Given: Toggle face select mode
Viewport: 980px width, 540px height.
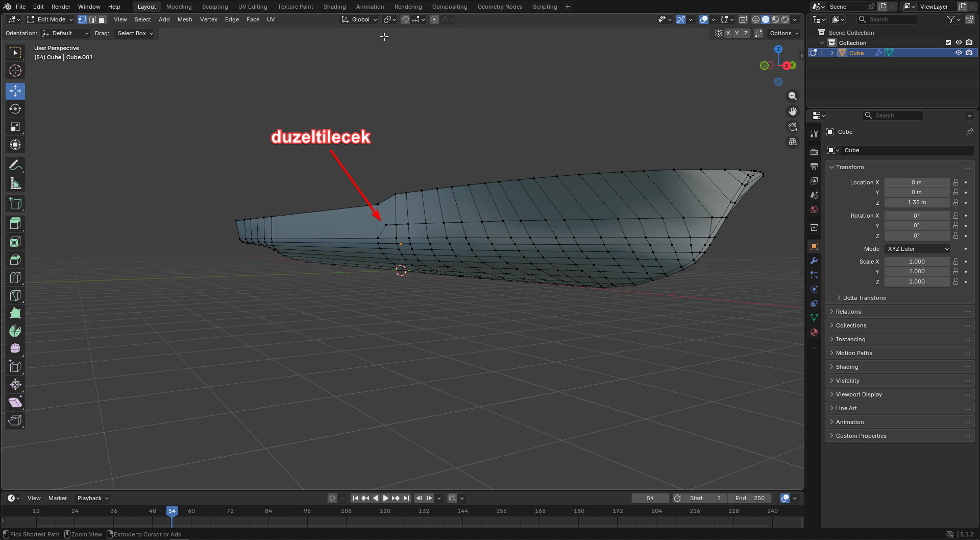Looking at the screenshot, I should coord(103,19).
